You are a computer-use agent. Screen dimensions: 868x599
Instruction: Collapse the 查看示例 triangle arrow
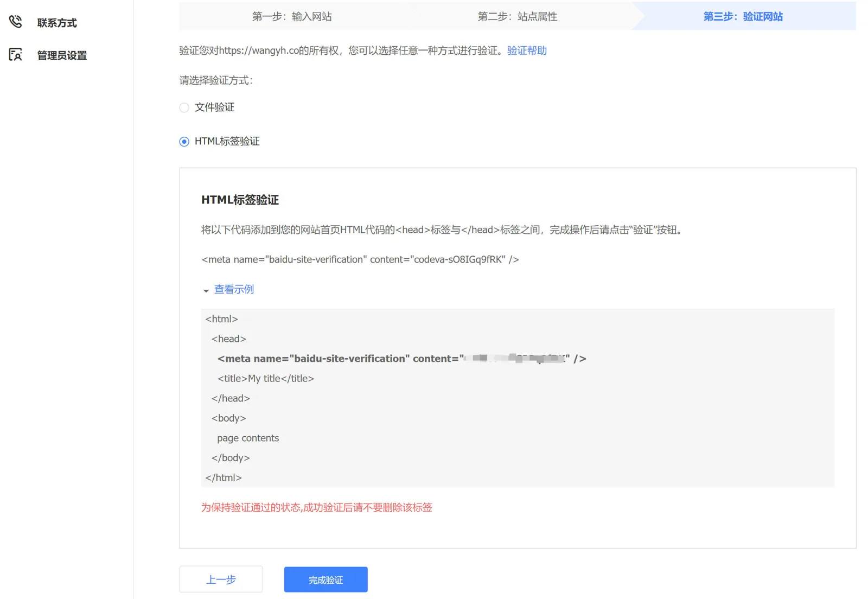click(x=206, y=291)
